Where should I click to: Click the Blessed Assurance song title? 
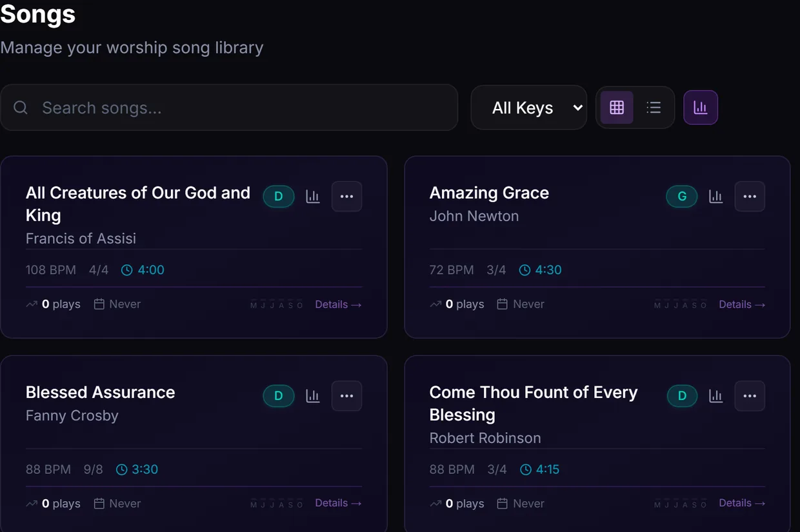[100, 392]
